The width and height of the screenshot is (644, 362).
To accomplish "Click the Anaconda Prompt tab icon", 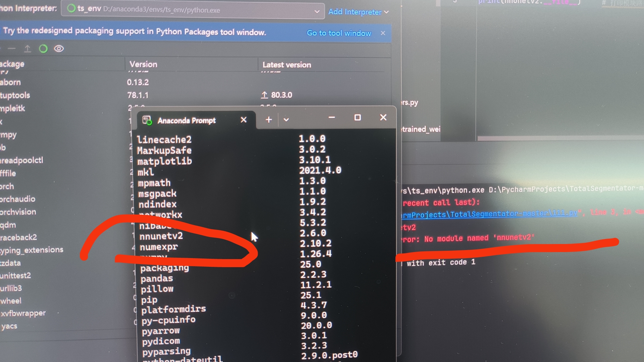I will pos(147,120).
